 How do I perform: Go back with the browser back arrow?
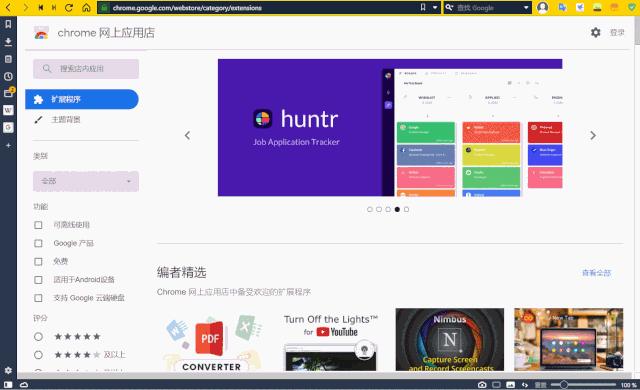pyautogui.click(x=9, y=7)
